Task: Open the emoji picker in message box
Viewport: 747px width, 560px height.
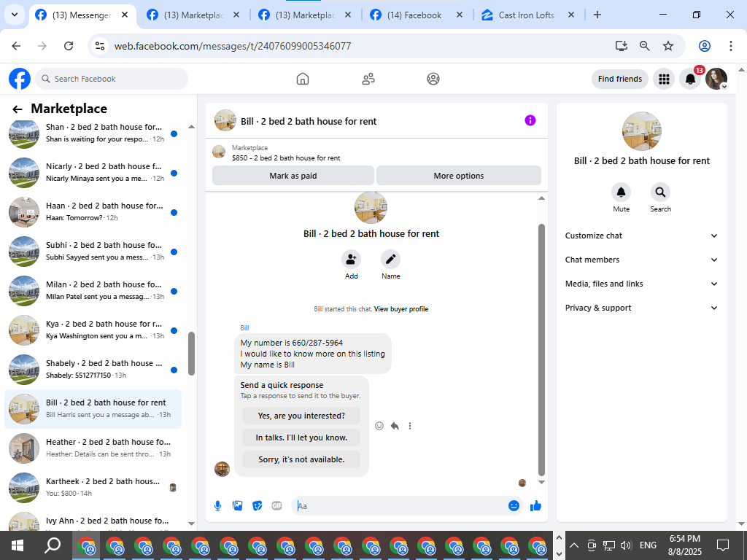Action: point(514,506)
